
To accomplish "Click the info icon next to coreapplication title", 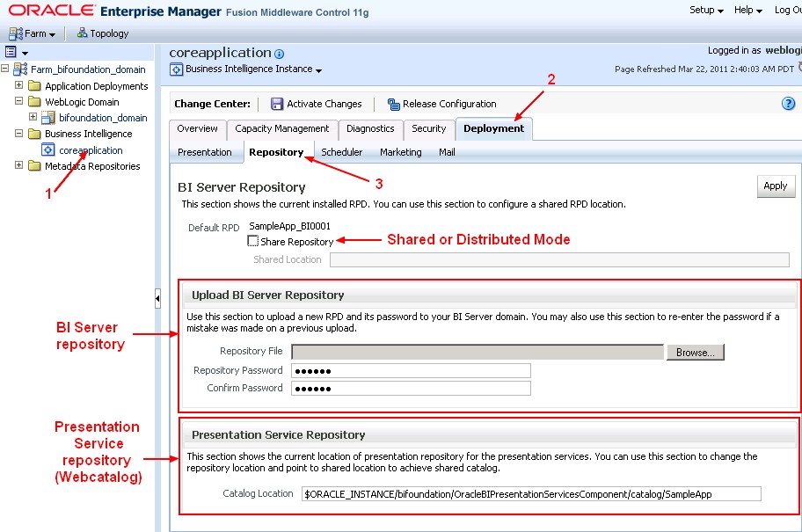I will (278, 54).
